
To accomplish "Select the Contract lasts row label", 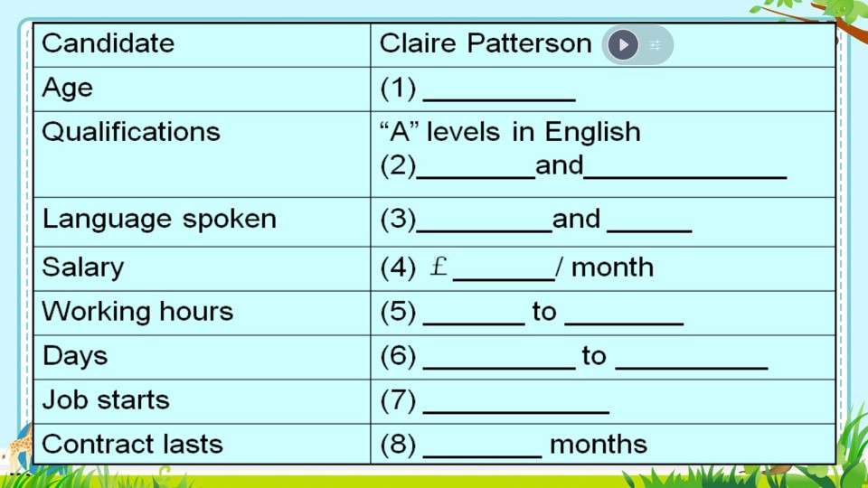I will point(132,444).
